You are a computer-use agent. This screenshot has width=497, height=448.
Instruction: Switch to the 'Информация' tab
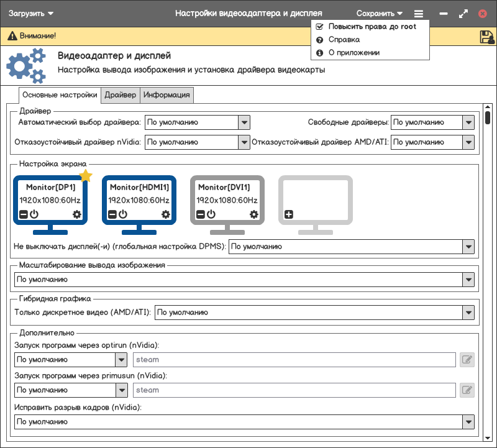pos(167,95)
